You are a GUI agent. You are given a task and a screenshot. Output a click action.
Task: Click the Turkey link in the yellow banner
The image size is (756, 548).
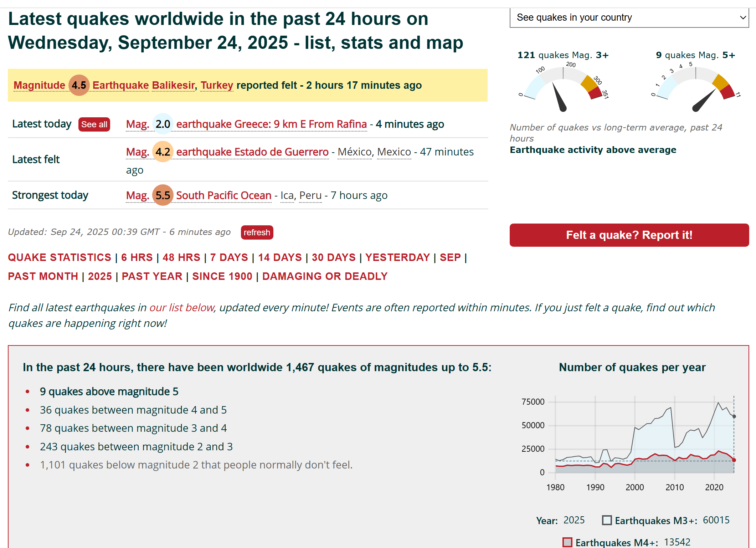(216, 85)
